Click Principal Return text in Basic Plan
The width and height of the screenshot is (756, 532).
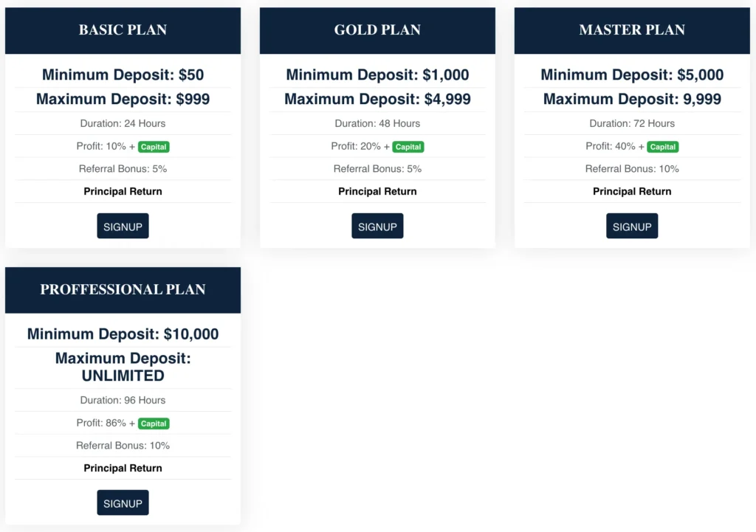123,191
